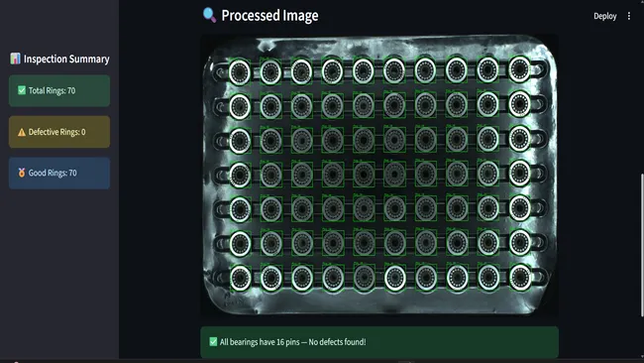Click the checkmark icon in the no-defects message
644x363 pixels.
(213, 341)
